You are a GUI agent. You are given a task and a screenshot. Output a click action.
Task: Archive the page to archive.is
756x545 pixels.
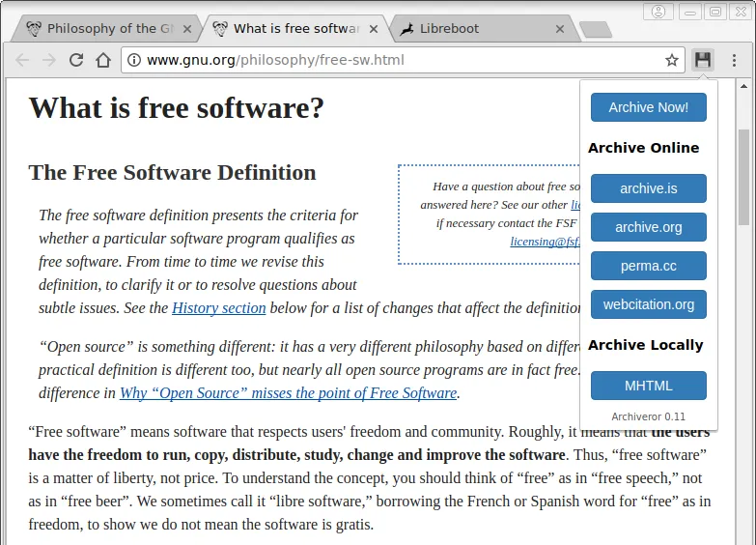(x=649, y=188)
